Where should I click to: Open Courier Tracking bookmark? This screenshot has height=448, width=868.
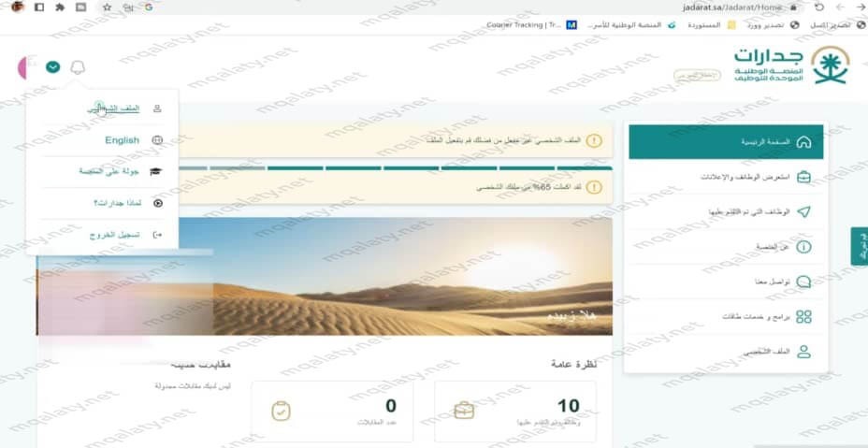(531, 25)
